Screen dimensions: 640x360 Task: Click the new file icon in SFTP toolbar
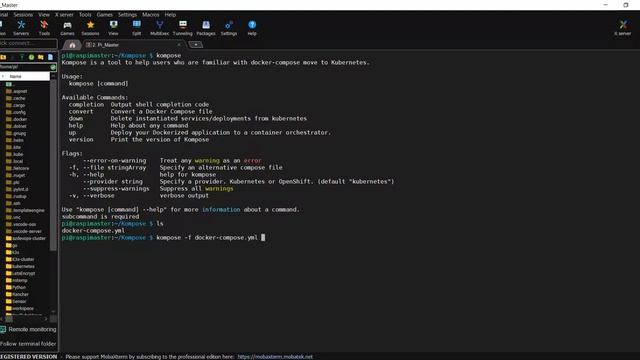tap(50, 57)
